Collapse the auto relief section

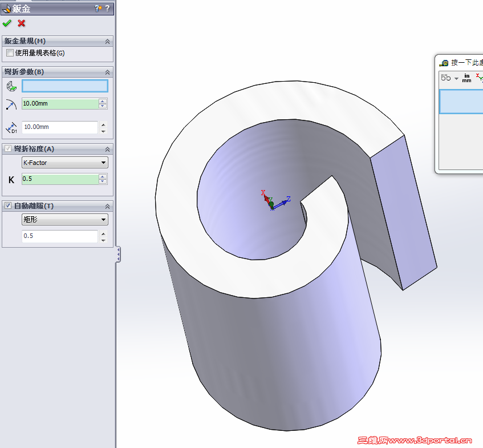coord(107,206)
